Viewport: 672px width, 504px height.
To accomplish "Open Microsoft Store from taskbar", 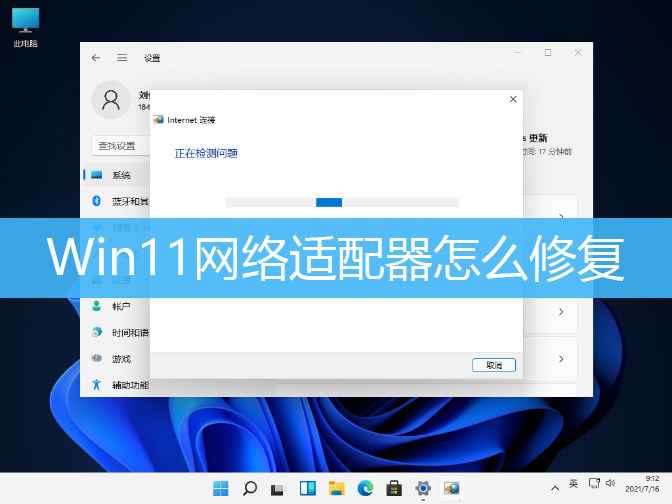I will pos(394,488).
